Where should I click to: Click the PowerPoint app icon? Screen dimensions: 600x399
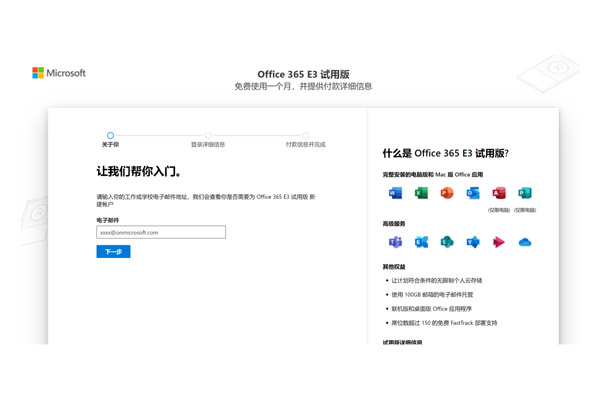[x=447, y=193]
